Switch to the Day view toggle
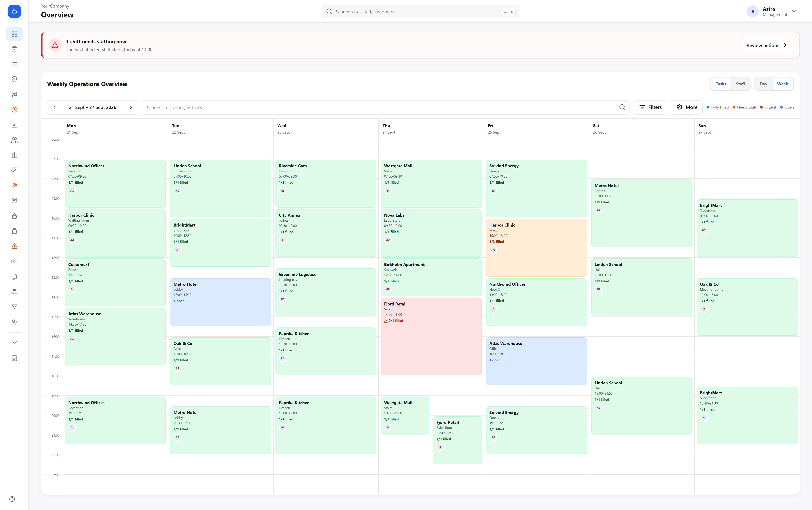This screenshot has width=812, height=510. pyautogui.click(x=763, y=84)
